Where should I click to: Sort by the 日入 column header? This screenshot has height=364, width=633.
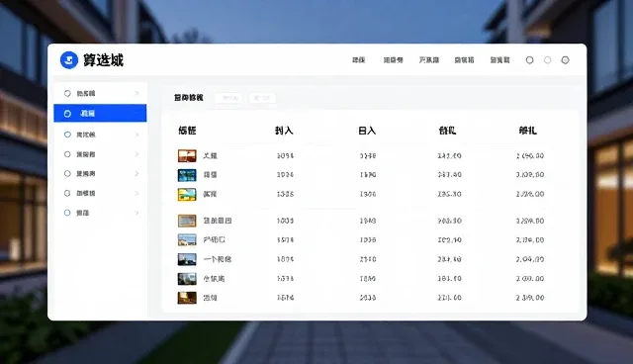(x=367, y=131)
